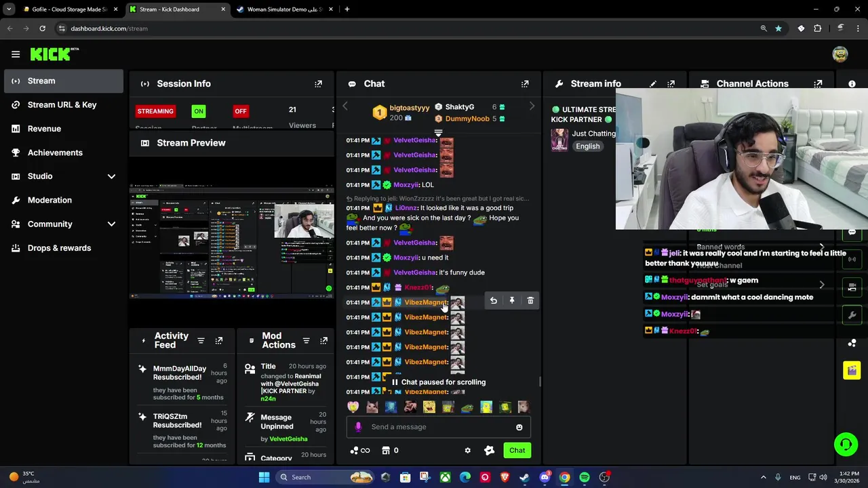
Task: Click the red STREAMING status badge
Action: coord(155,111)
